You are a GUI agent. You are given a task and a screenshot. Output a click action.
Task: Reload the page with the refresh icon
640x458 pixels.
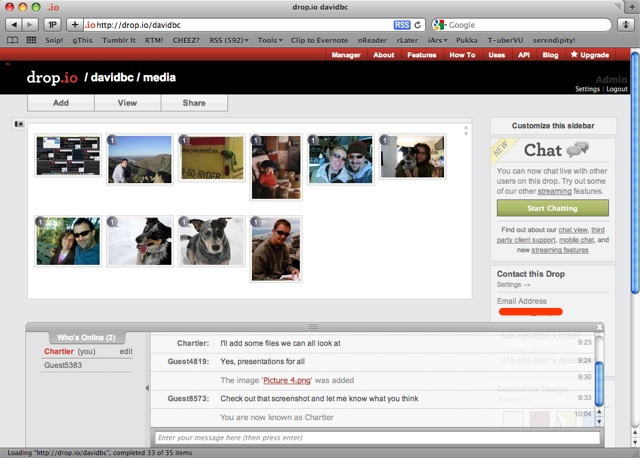[418, 25]
